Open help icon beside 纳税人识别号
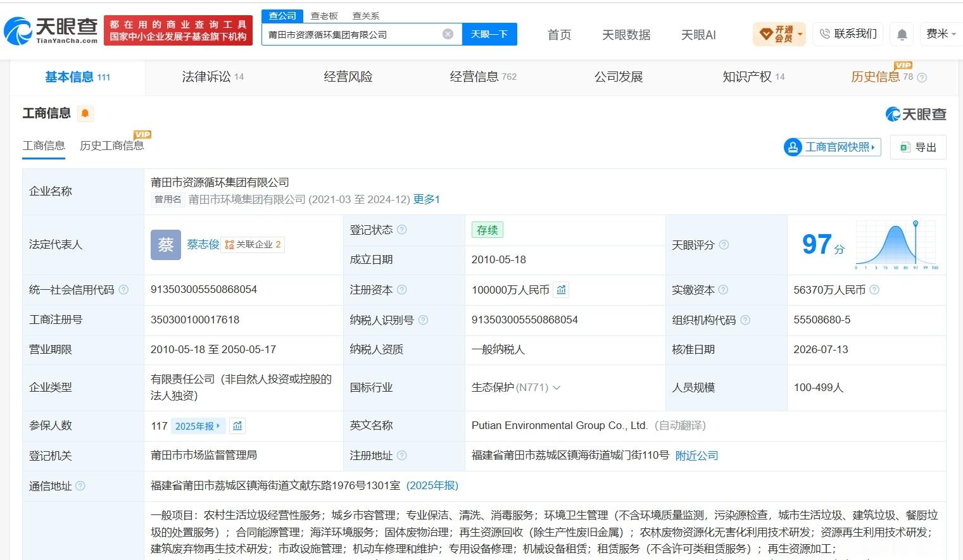Image resolution: width=963 pixels, height=560 pixels. pyautogui.click(x=423, y=320)
